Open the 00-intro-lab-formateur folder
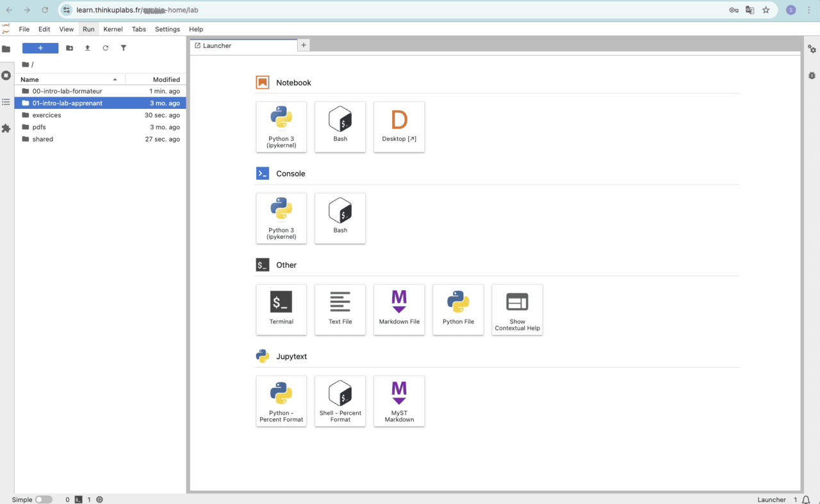Image resolution: width=820 pixels, height=504 pixels. (67, 91)
